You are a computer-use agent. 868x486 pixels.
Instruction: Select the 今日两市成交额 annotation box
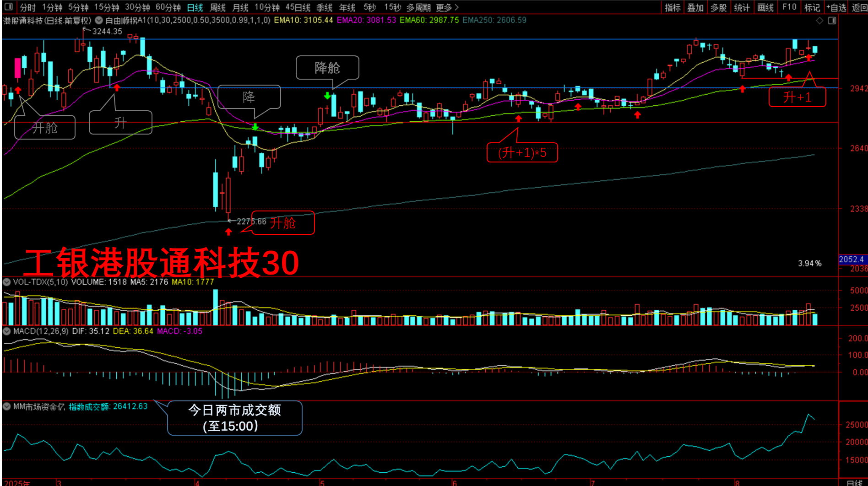click(x=234, y=418)
